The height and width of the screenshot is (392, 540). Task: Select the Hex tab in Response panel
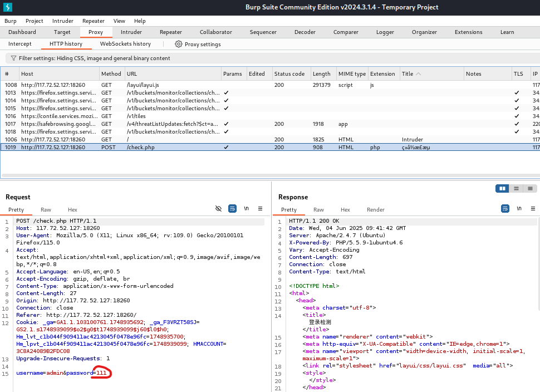click(x=345, y=210)
